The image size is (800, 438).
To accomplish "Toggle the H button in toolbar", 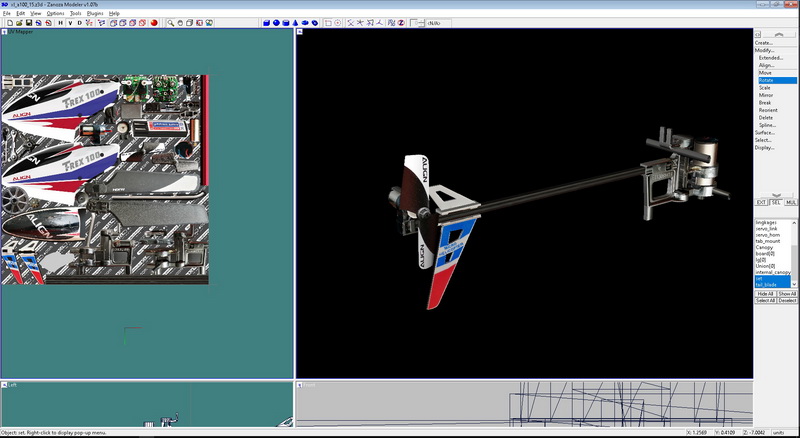I will click(x=59, y=21).
